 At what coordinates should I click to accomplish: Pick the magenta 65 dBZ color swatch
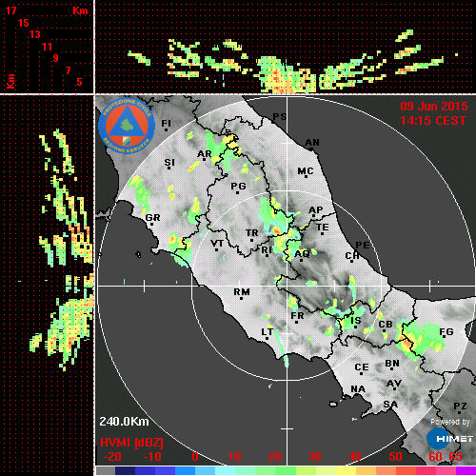point(466,470)
